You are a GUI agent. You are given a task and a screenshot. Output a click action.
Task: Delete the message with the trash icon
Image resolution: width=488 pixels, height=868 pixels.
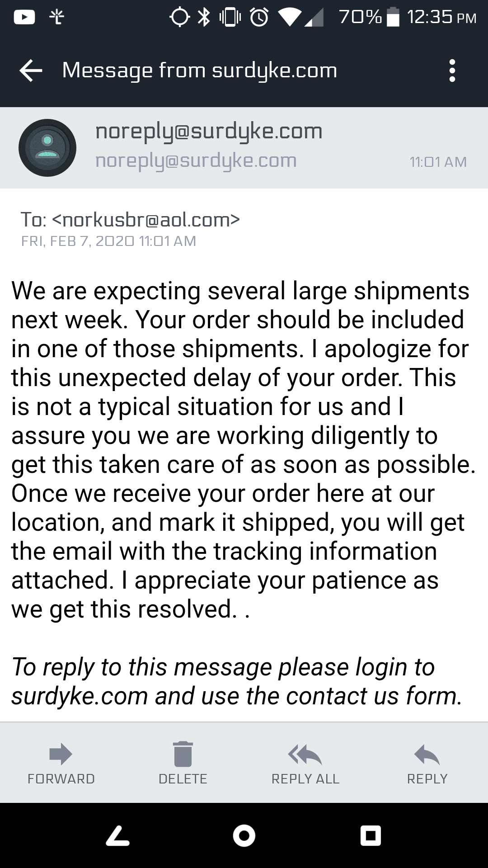coord(183,754)
